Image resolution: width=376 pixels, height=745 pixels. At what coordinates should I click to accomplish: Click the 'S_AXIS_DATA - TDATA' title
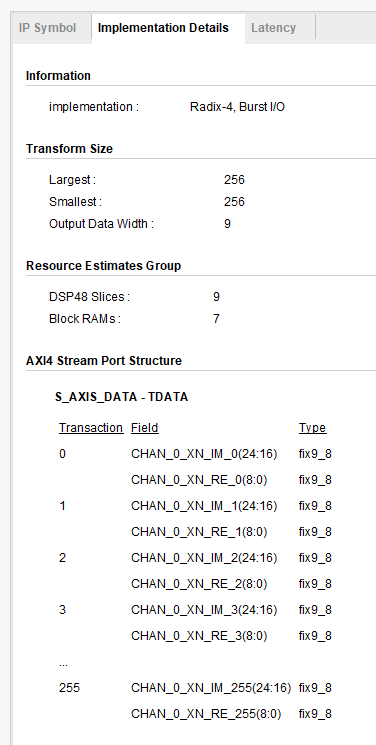click(122, 397)
